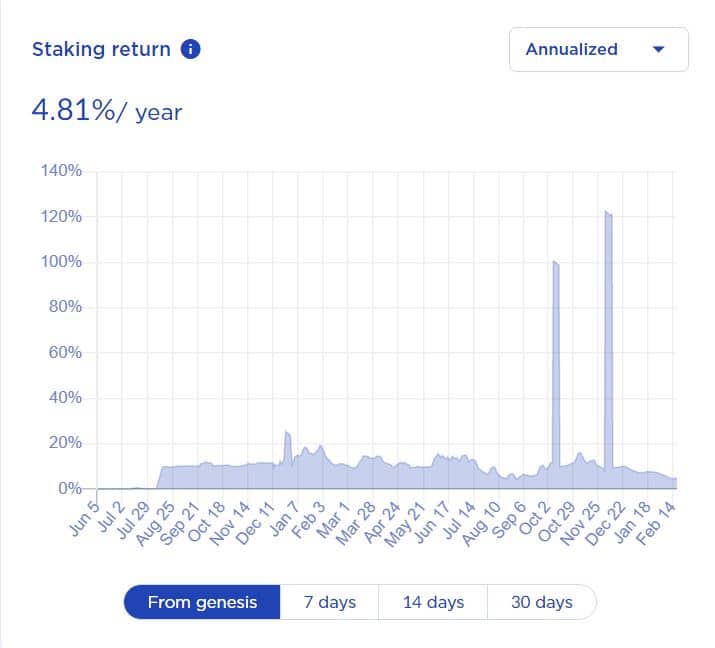Choose the 30 days range
The height and width of the screenshot is (648, 715).
(x=541, y=602)
